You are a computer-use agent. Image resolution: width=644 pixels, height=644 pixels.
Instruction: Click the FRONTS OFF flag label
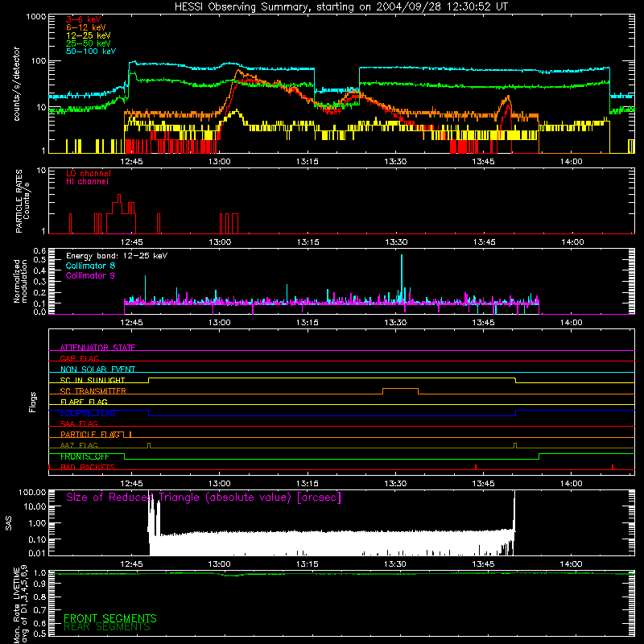85,456
